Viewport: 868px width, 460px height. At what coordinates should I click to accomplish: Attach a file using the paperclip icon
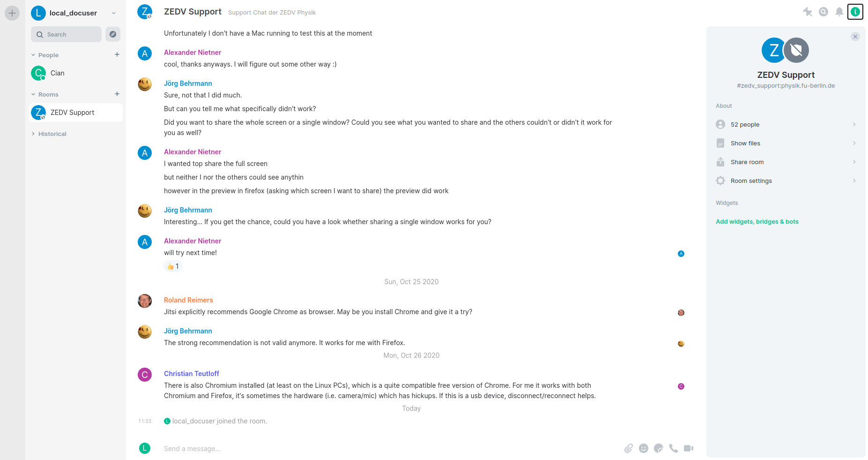click(629, 448)
